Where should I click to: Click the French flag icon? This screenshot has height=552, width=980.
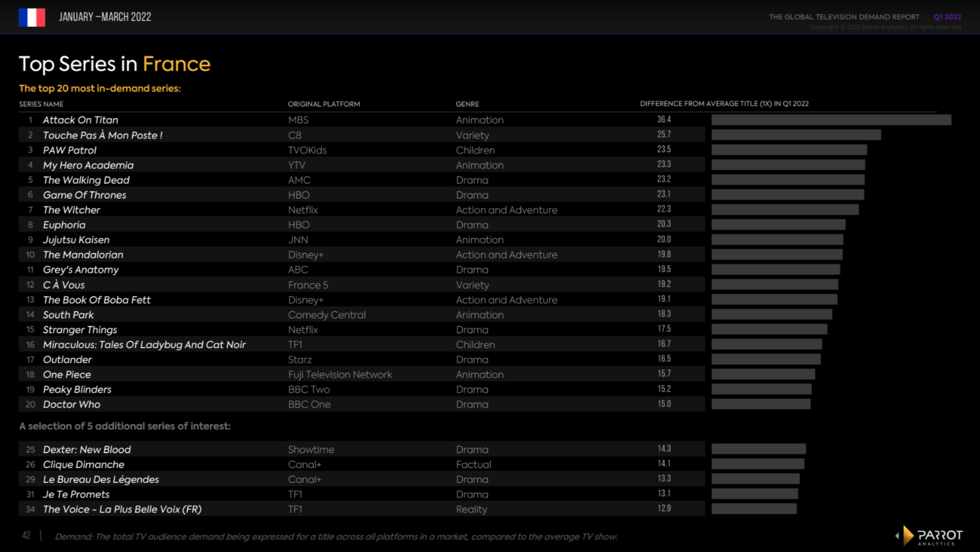click(32, 17)
